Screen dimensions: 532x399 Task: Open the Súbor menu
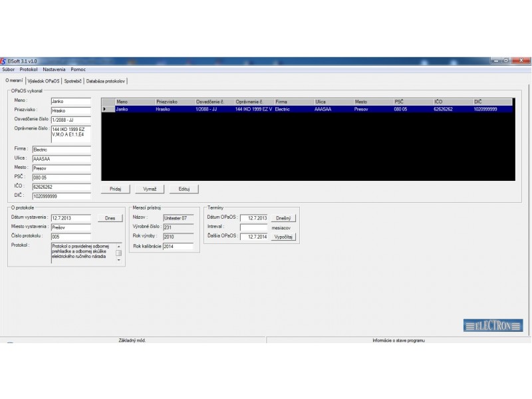9,69
